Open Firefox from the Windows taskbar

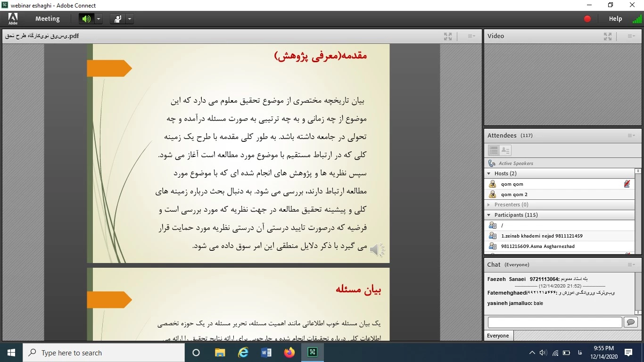point(289,353)
